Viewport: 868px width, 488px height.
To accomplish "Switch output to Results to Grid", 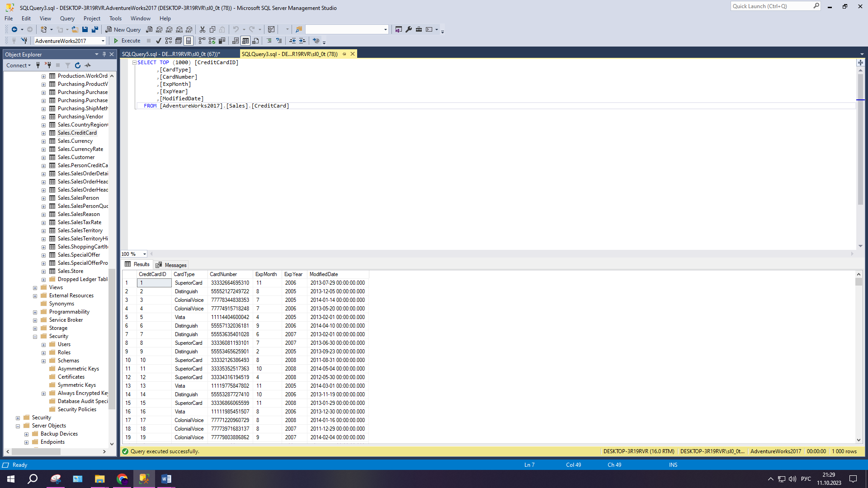I will point(245,41).
